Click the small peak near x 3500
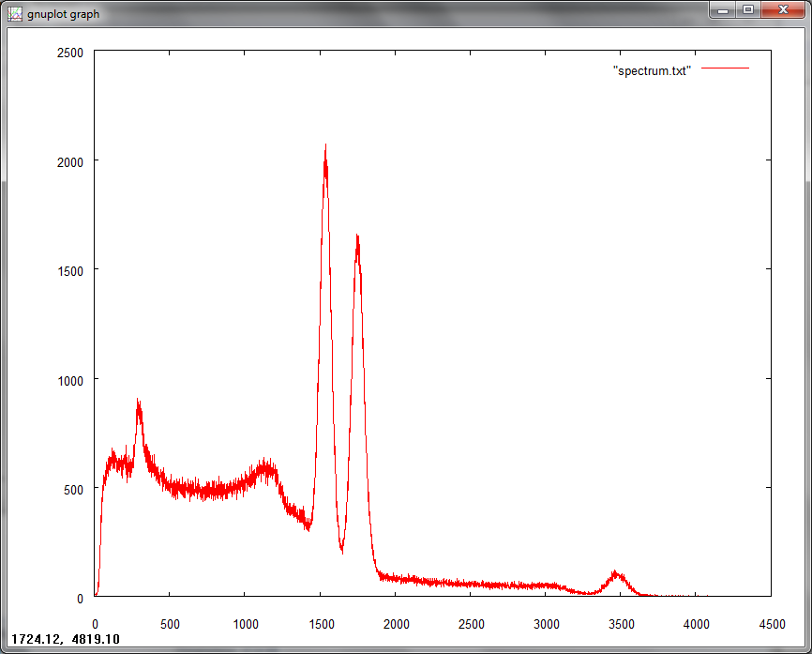Image resolution: width=812 pixels, height=654 pixels. pos(616,574)
